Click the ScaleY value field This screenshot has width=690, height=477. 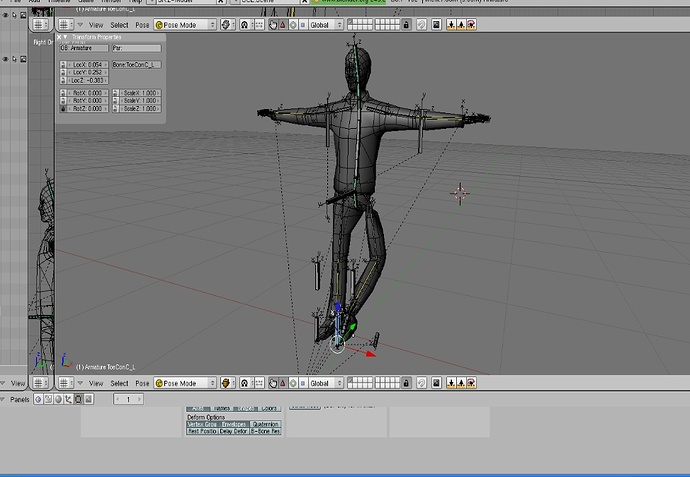coord(140,101)
